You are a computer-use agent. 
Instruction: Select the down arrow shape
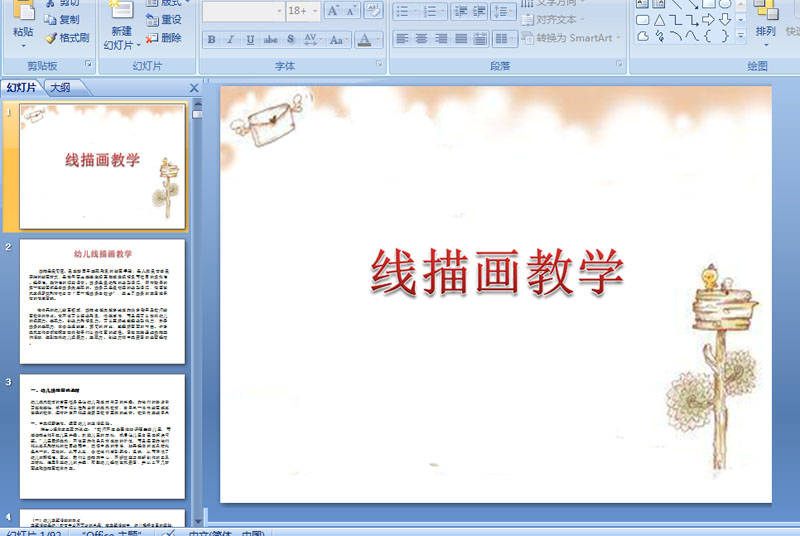point(725,20)
